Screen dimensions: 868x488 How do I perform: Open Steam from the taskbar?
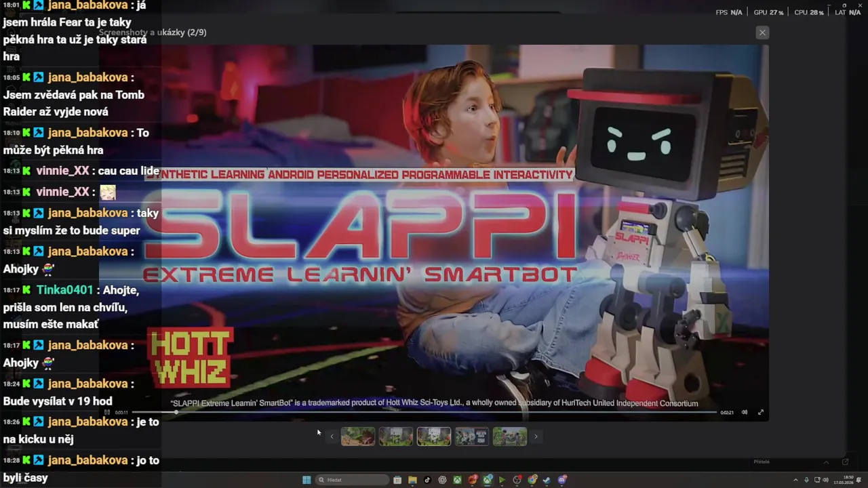click(x=546, y=480)
